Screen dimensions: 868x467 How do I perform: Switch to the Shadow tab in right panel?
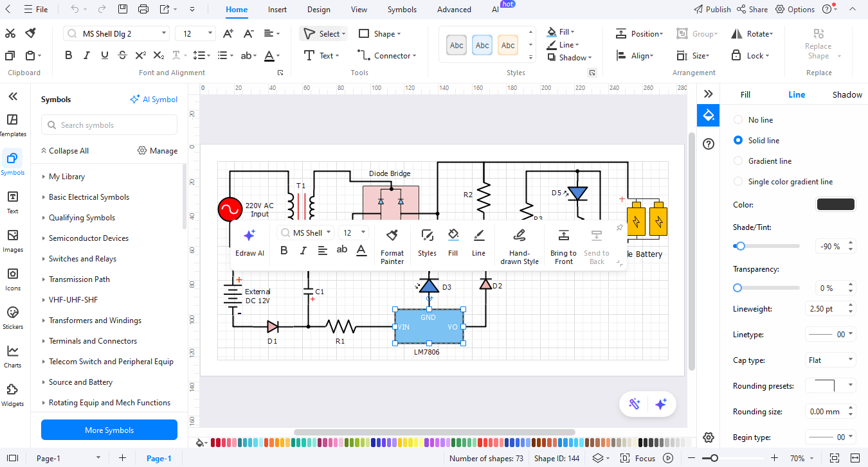point(847,94)
